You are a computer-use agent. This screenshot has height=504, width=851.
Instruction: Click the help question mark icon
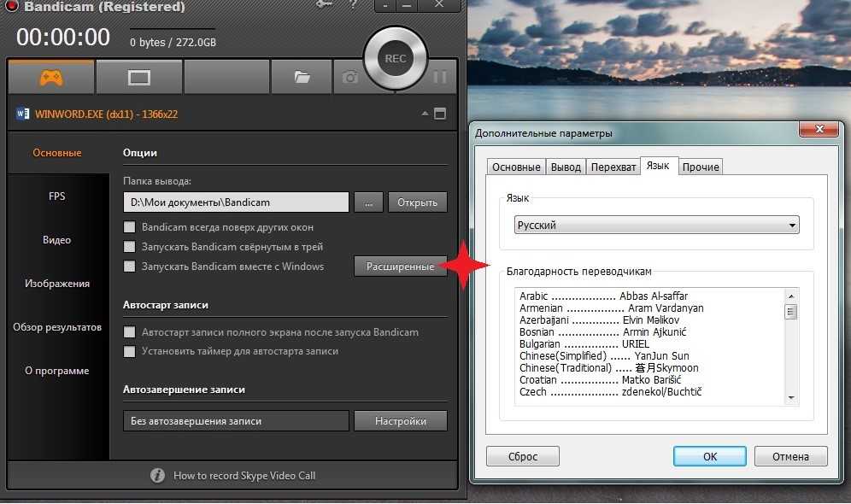pyautogui.click(x=353, y=5)
